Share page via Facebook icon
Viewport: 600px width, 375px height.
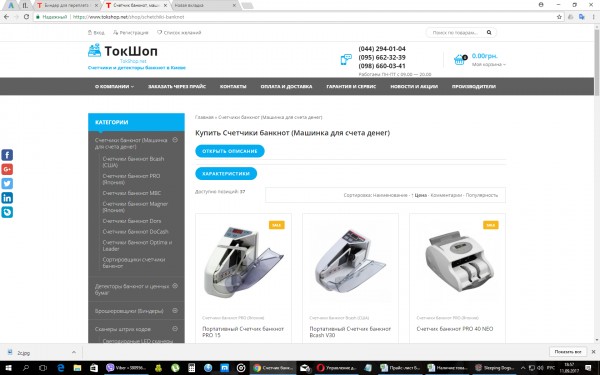tap(7, 155)
